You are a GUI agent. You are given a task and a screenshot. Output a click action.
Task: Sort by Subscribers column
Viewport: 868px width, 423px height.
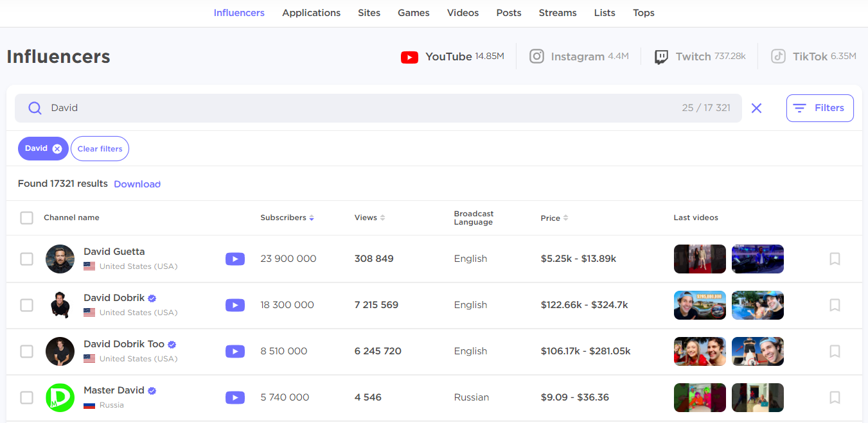pyautogui.click(x=287, y=218)
